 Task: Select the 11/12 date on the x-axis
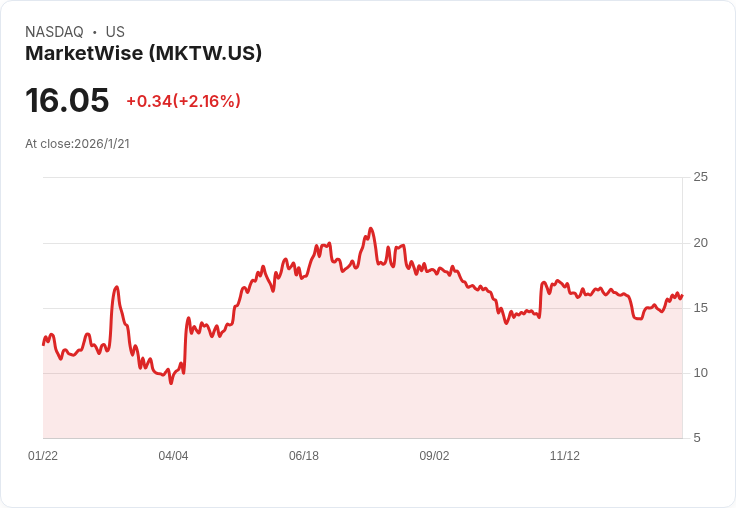coord(565,456)
